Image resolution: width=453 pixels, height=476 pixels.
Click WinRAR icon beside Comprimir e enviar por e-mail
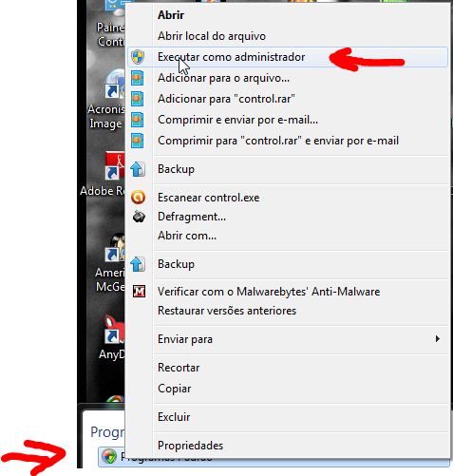[138, 120]
